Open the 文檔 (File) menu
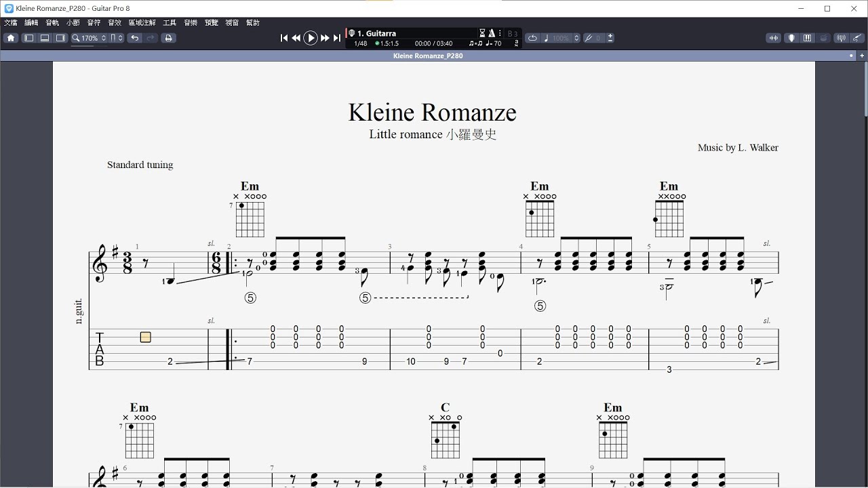868x488 pixels. 11,22
